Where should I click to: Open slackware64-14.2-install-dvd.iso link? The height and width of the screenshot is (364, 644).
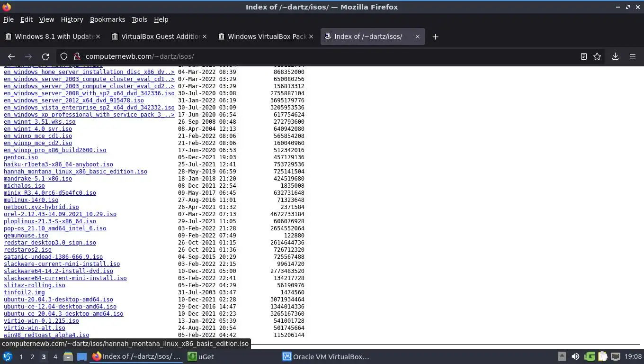(x=58, y=271)
